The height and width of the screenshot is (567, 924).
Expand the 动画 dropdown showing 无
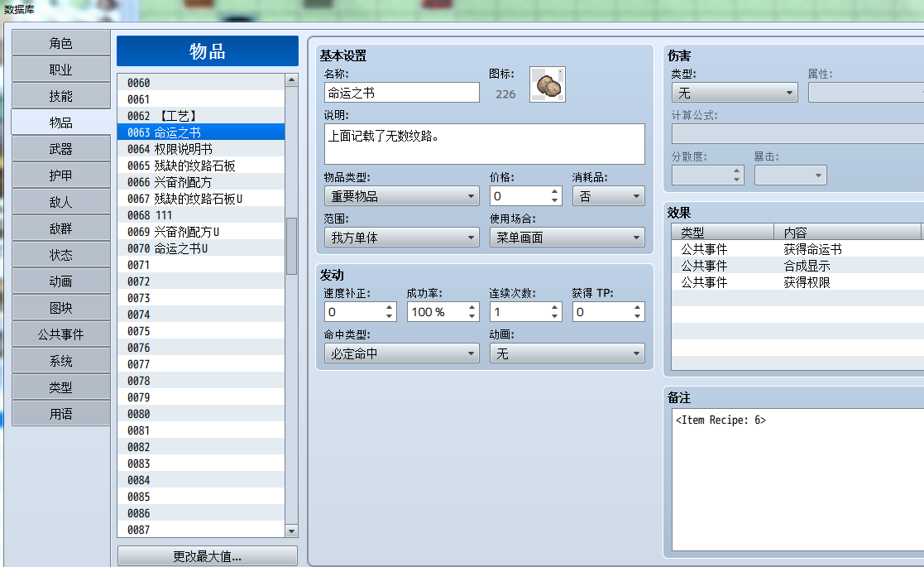[x=567, y=353]
